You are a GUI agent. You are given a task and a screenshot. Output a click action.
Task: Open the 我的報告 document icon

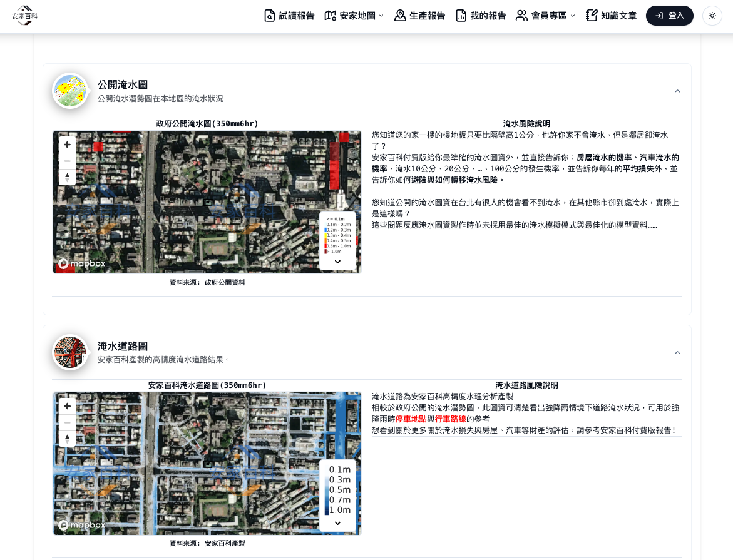click(461, 16)
